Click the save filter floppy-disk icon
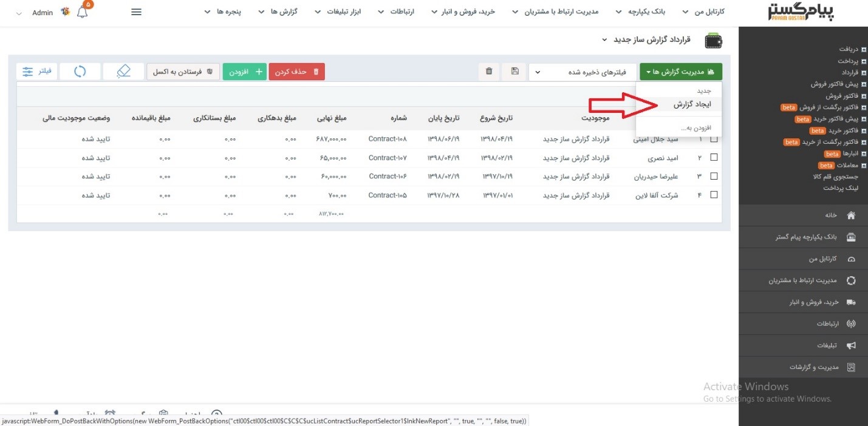The height and width of the screenshot is (426, 868). click(515, 72)
